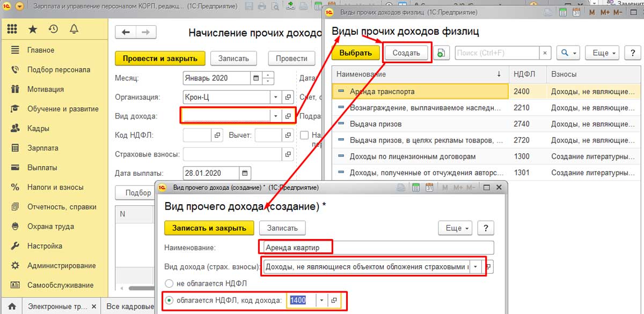This screenshot has width=644, height=314.
Task: Expand the Вид дохода dropdown arrow
Action: (x=276, y=116)
